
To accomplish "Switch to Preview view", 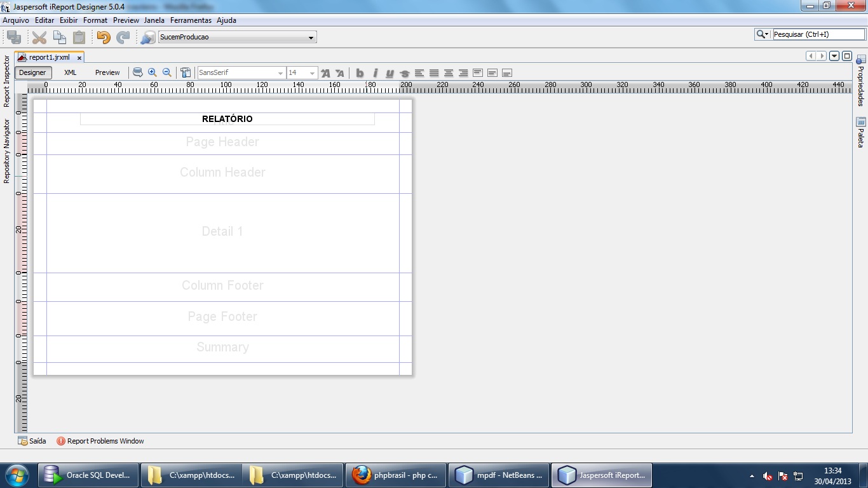I will 107,72.
